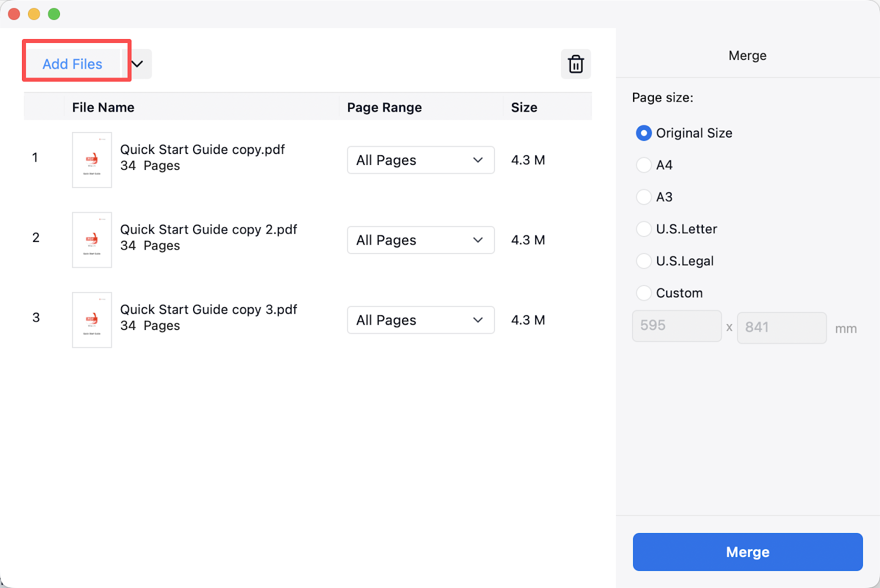Viewport: 880px width, 588px height.
Task: Open Page Range dropdown for first file
Action: point(420,160)
